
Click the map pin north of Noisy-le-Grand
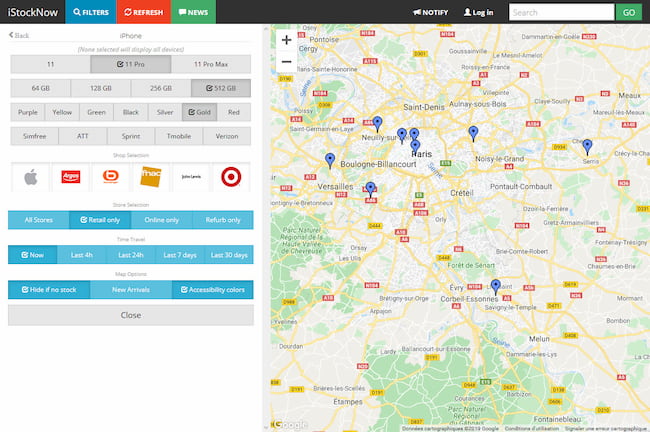click(473, 133)
